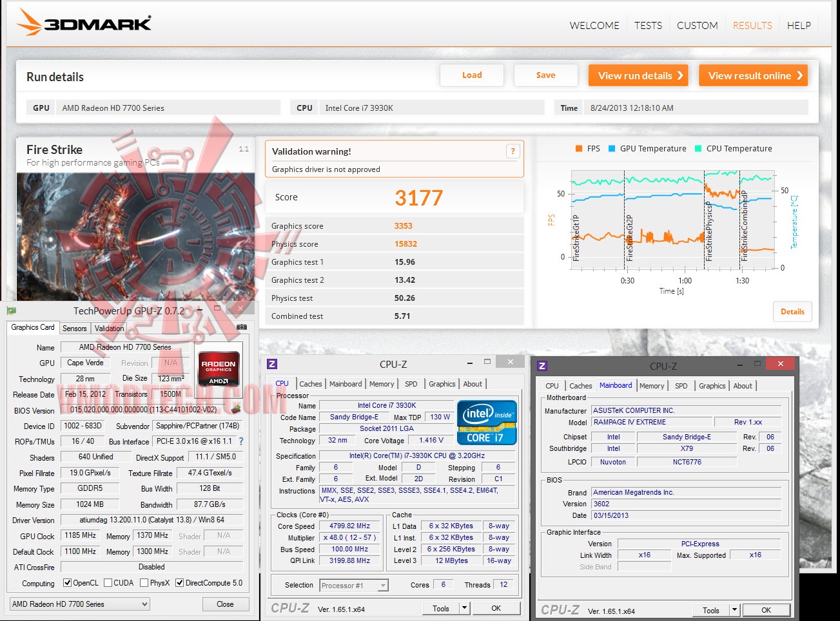Open the TESTS tab in 3DMark

tap(648, 26)
